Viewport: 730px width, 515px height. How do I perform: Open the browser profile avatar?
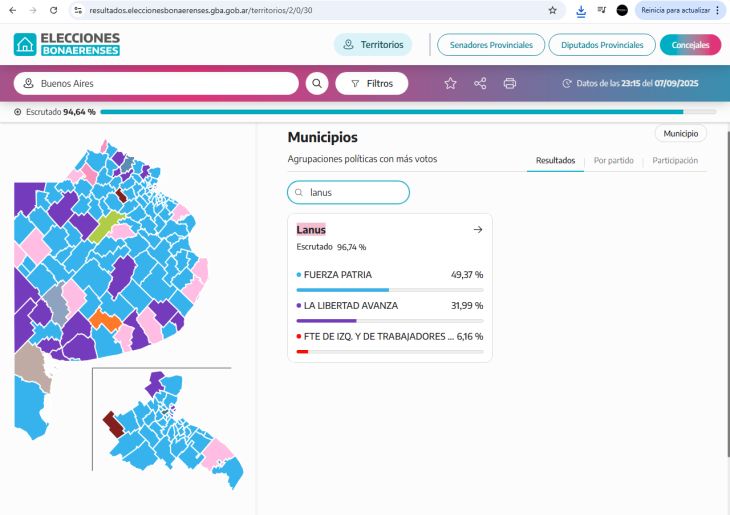[x=622, y=10]
